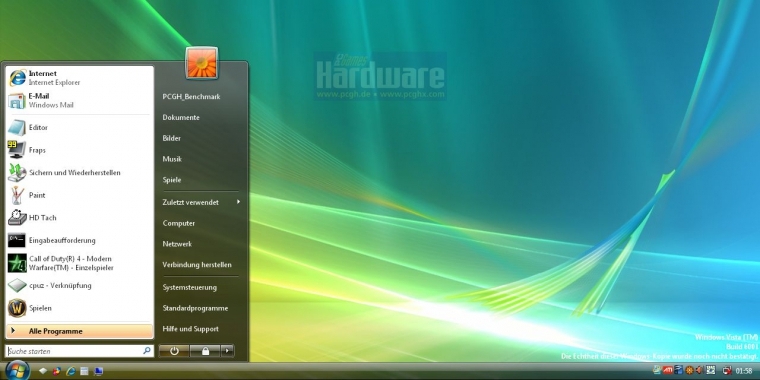The height and width of the screenshot is (380, 760).
Task: Open Dokumente from the Start menu
Action: (181, 117)
